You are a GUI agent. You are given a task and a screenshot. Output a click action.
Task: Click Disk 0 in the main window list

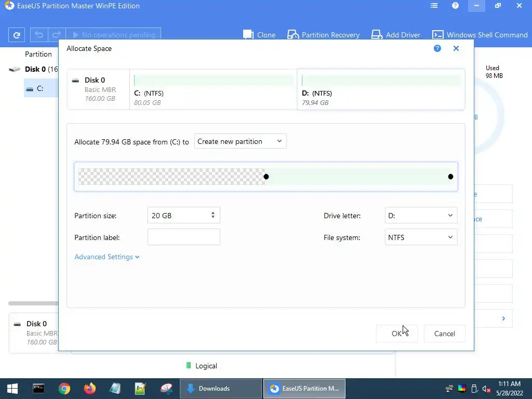click(x=35, y=69)
